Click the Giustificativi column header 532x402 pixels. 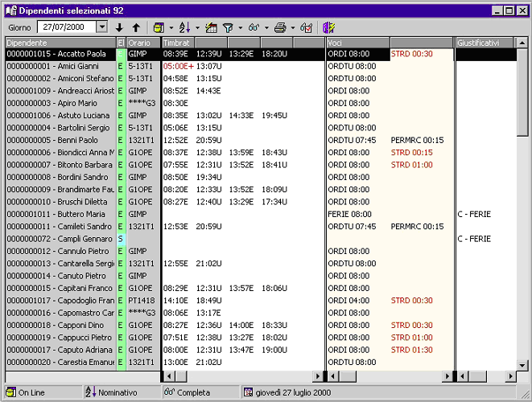[x=485, y=43]
